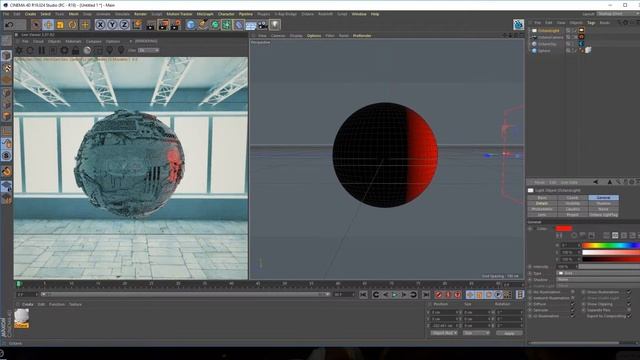
Task: Select the Sphere object in Object Manager
Action: point(544,51)
